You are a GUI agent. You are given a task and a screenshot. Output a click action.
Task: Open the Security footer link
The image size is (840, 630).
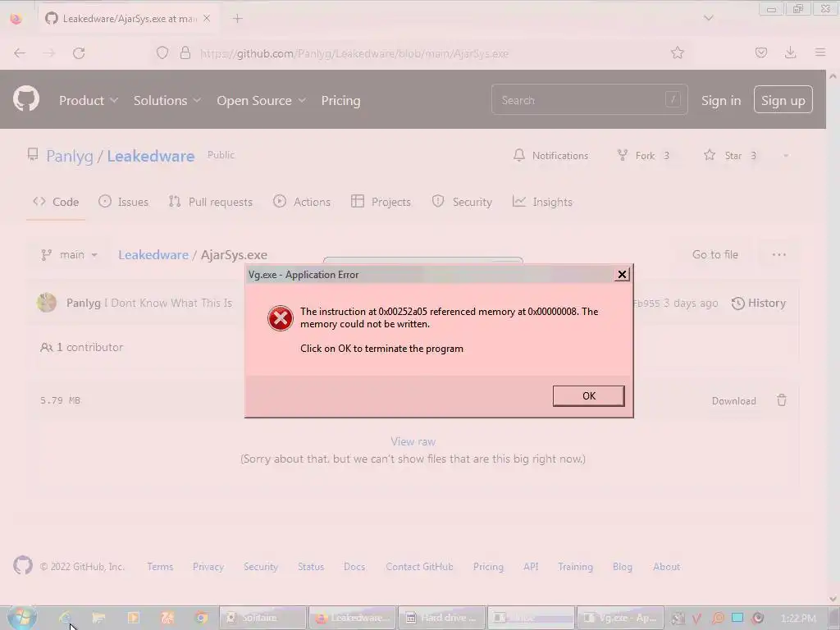click(x=261, y=567)
